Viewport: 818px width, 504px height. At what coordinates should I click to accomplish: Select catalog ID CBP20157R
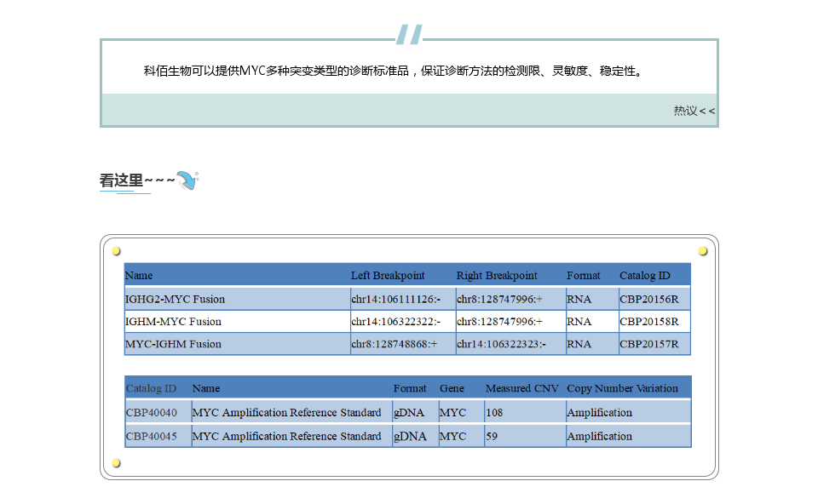point(648,344)
